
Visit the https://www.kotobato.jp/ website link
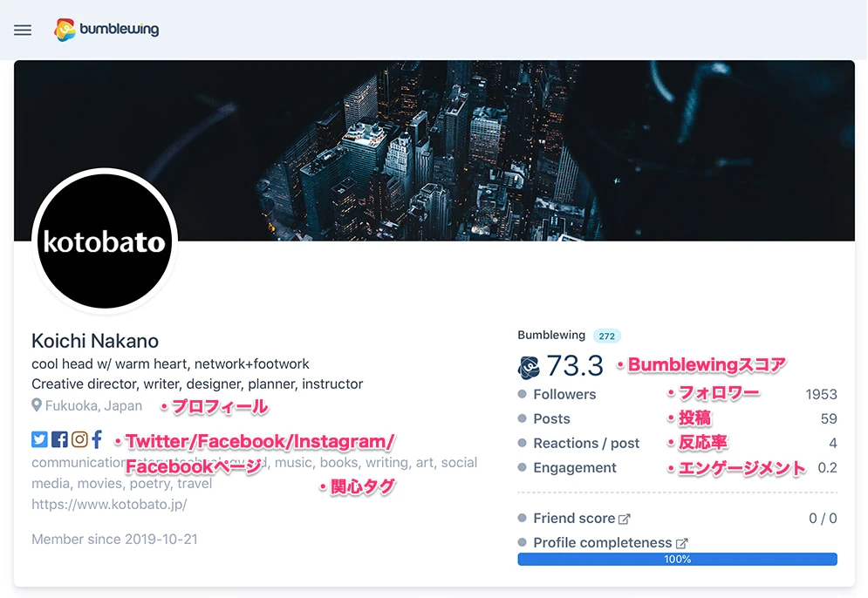[x=109, y=505]
